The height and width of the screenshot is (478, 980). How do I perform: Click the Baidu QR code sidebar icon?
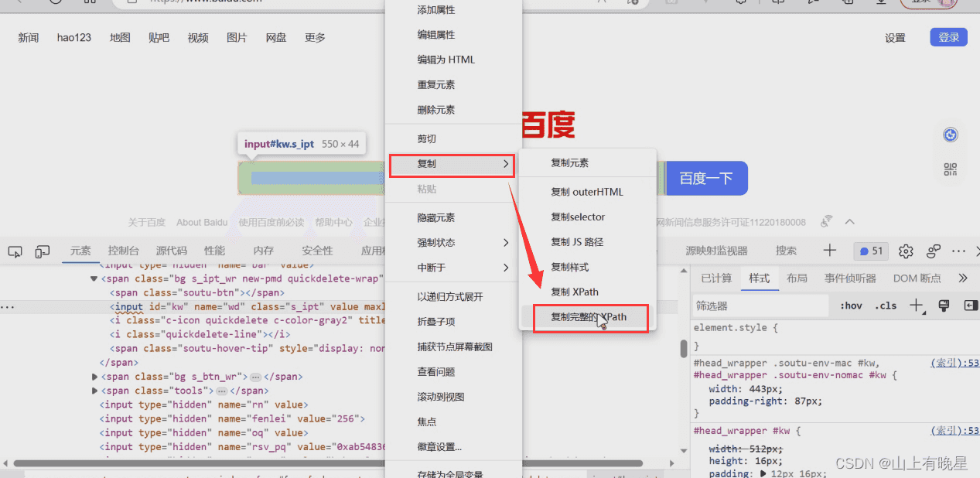pos(951,169)
